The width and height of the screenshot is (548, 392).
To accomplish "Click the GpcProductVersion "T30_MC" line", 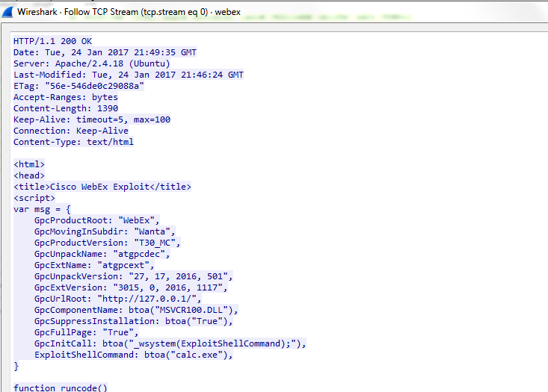I will pyautogui.click(x=108, y=243).
